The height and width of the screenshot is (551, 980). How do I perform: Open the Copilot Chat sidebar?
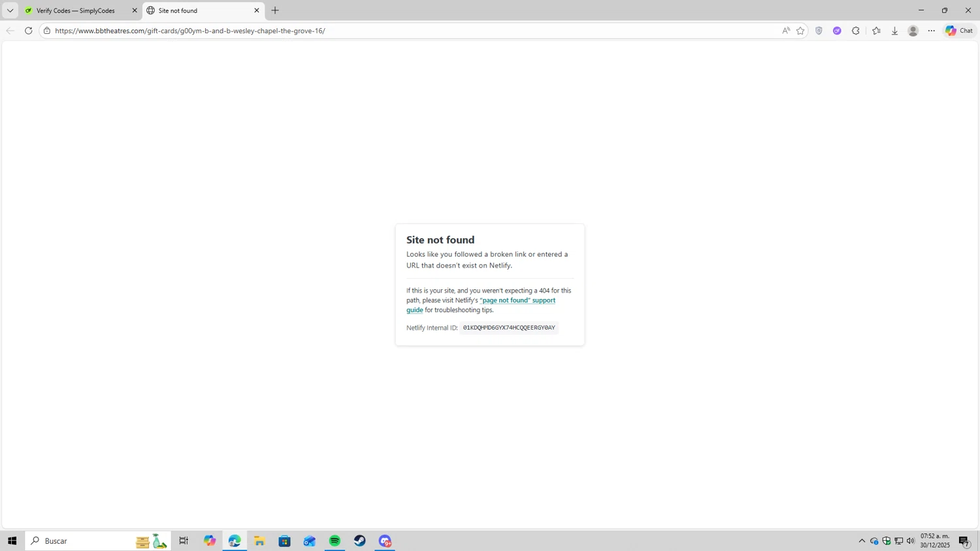[959, 31]
